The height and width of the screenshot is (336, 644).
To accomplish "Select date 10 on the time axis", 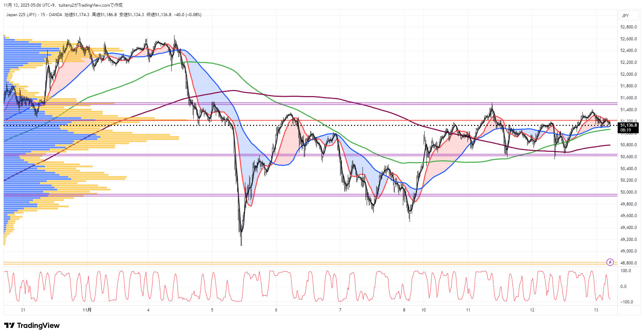I will tap(424, 310).
